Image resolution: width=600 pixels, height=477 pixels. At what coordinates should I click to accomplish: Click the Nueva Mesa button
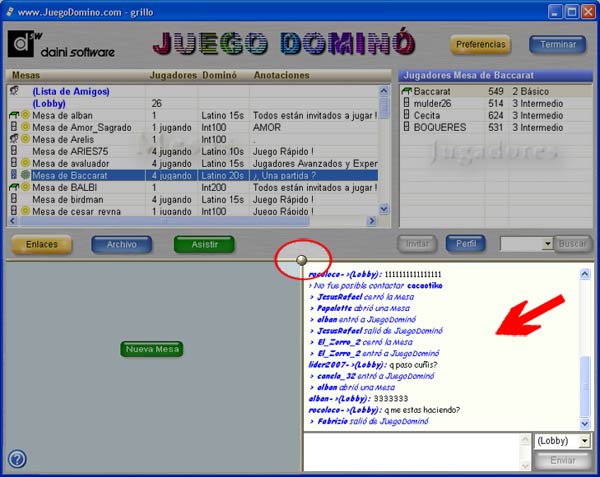[152, 349]
